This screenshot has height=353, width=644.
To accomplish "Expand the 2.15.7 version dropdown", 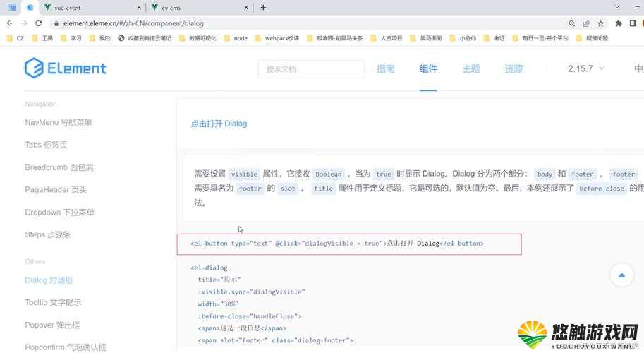I will [x=586, y=68].
